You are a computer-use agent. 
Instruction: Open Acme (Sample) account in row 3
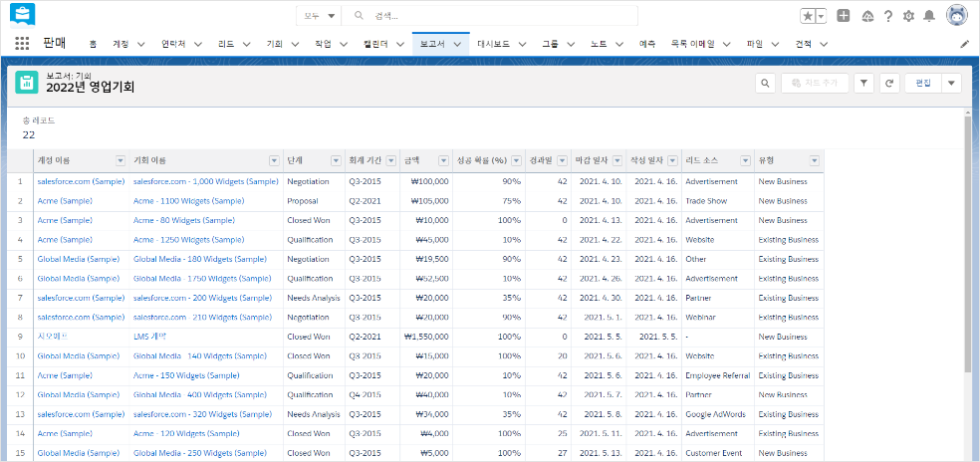pos(65,220)
